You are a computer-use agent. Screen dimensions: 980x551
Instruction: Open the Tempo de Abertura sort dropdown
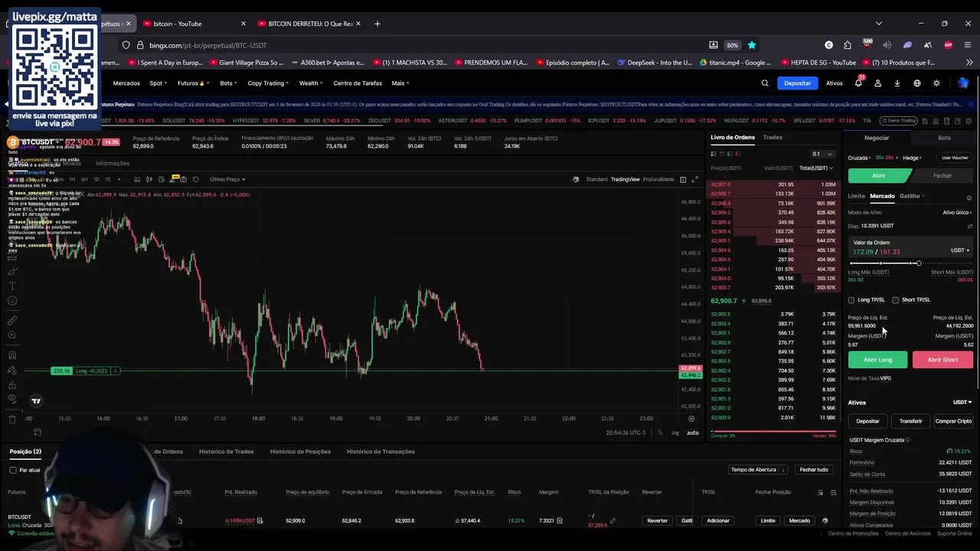758,470
